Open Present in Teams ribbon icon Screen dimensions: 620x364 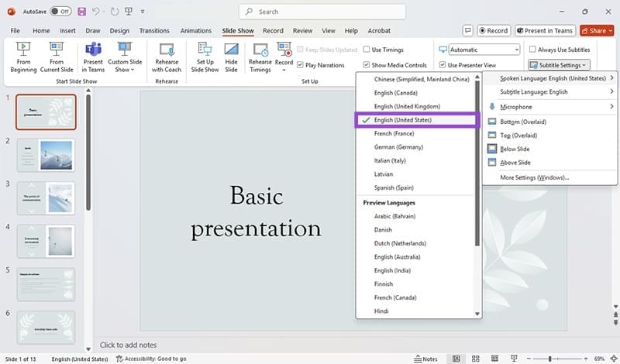(93, 57)
